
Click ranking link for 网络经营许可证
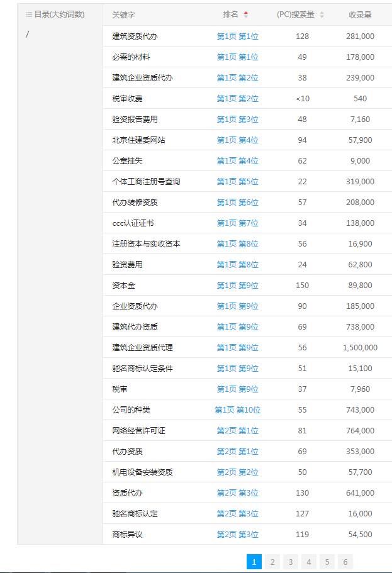pyautogui.click(x=237, y=431)
